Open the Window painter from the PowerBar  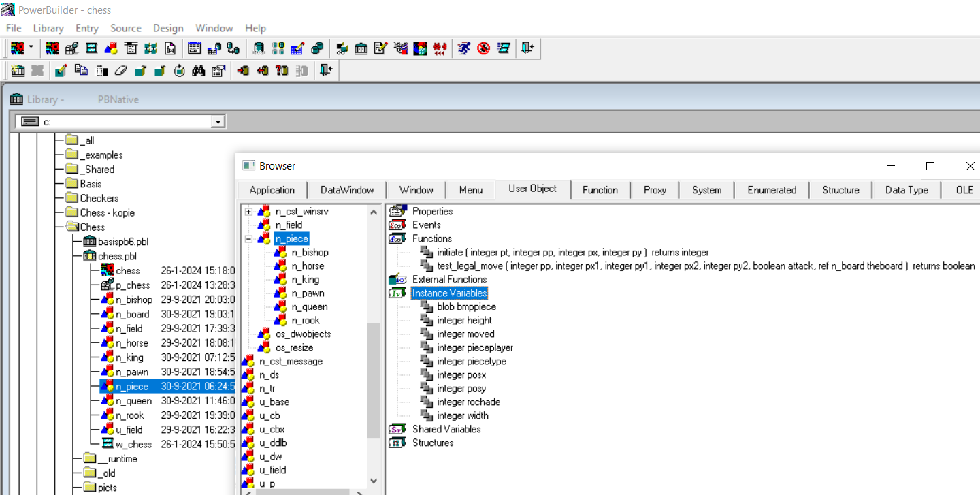[91, 48]
